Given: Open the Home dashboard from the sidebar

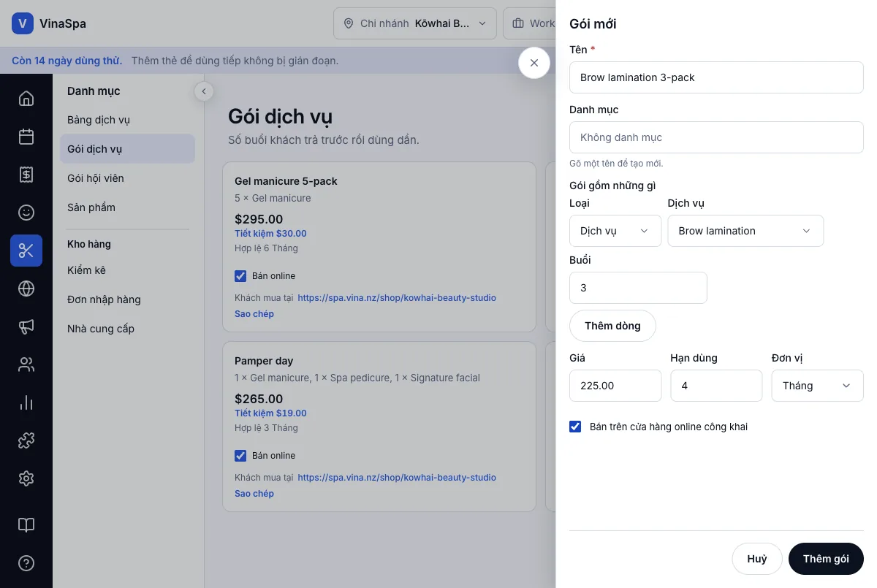Looking at the screenshot, I should point(26,99).
